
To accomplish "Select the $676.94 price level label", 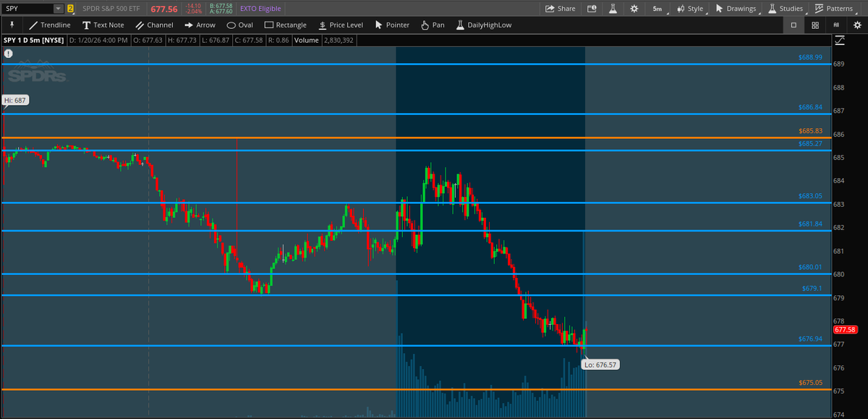I will [810, 339].
